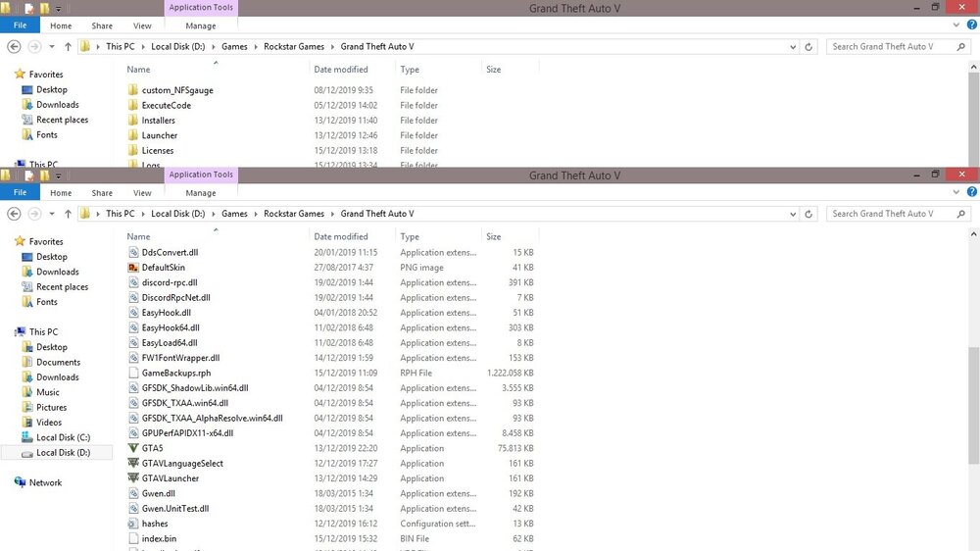The height and width of the screenshot is (551, 980).
Task: Select the Gwen.UnitTest.dll file name
Action: click(x=175, y=509)
